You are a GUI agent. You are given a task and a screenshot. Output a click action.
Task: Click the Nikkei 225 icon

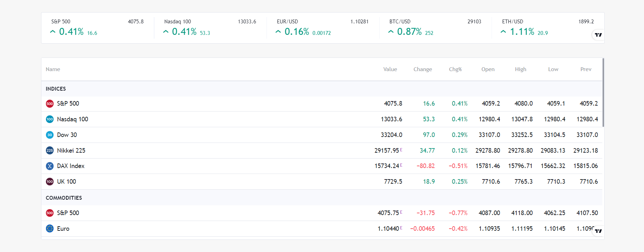[50, 151]
